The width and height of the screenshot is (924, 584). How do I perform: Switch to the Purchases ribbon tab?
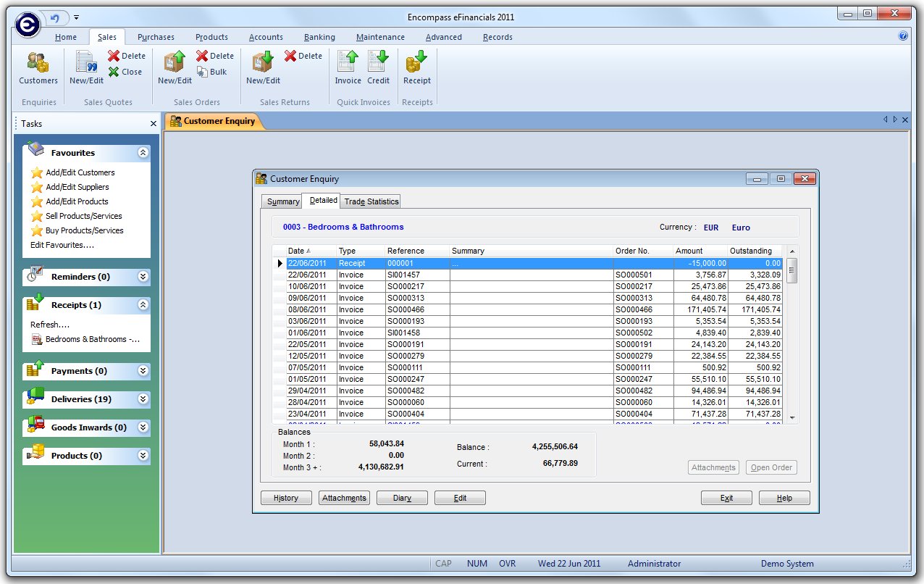click(x=156, y=37)
